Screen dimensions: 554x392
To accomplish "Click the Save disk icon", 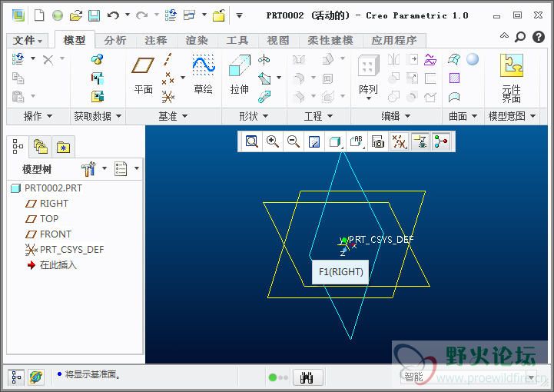I will tap(94, 15).
